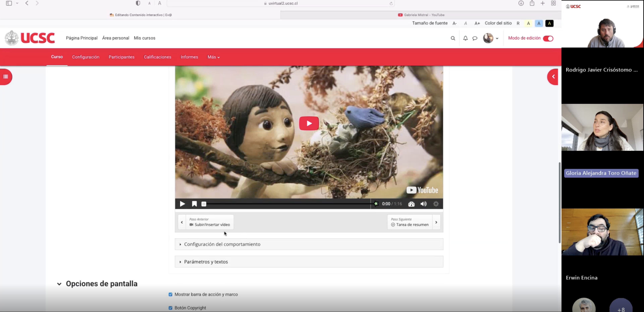Toggle Mostrar barra de acción y marco checkbox
Screen dimensions: 644x312
[170, 294]
